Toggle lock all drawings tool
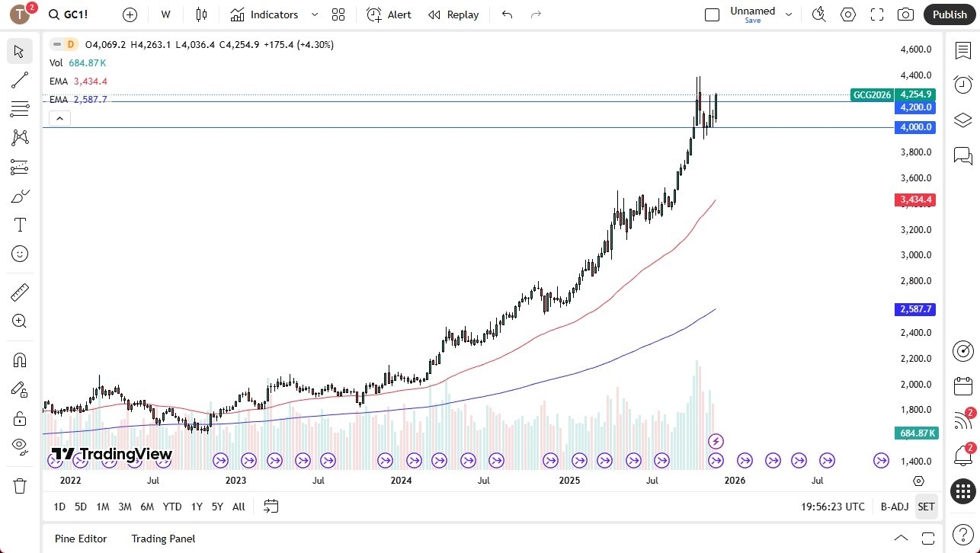 pos(20,418)
